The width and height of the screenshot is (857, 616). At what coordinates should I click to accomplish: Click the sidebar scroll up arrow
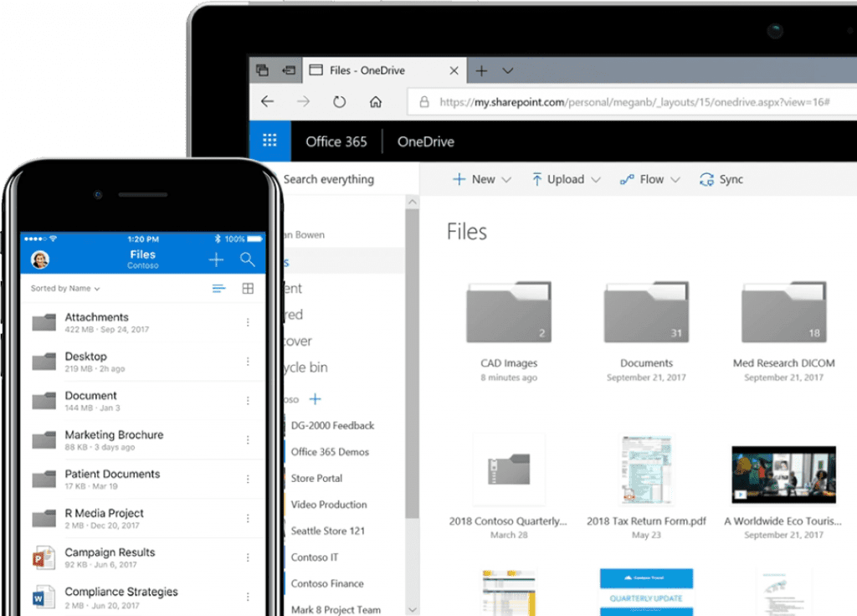[413, 203]
